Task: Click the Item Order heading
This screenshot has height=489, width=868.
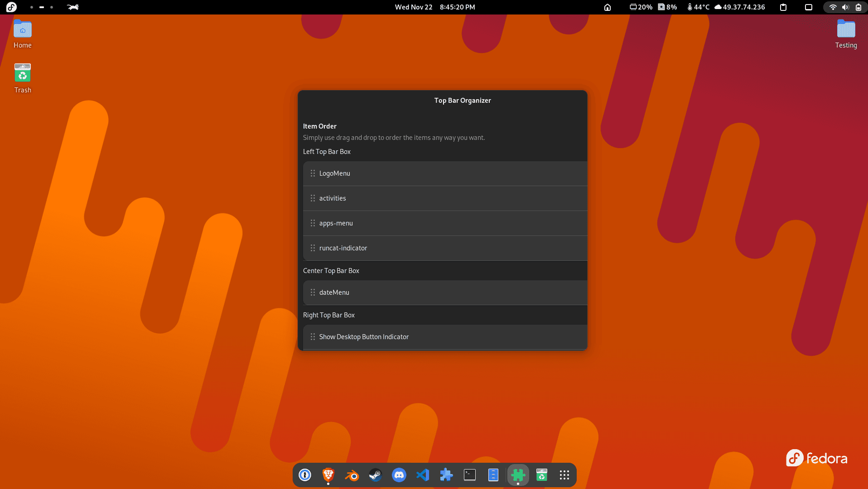Action: pyautogui.click(x=320, y=126)
